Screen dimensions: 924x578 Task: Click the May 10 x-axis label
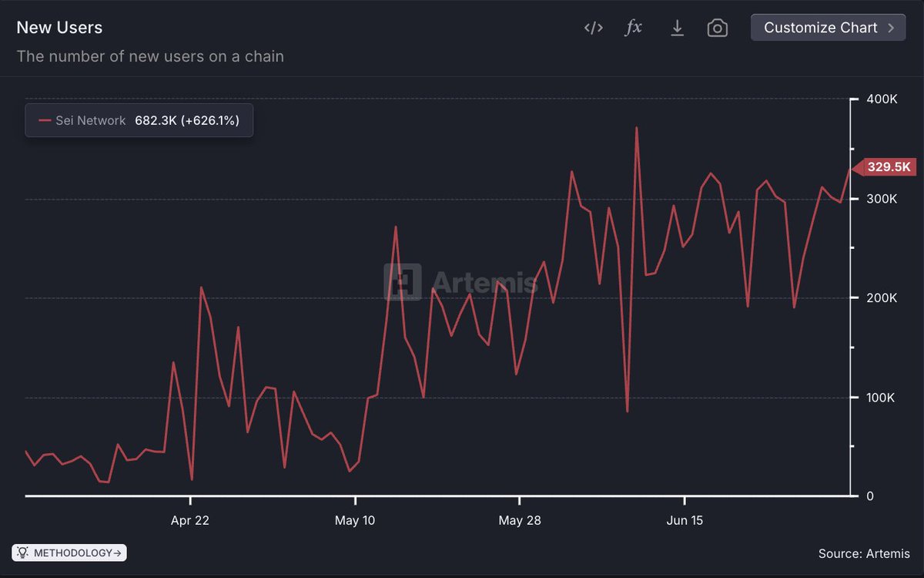(355, 520)
